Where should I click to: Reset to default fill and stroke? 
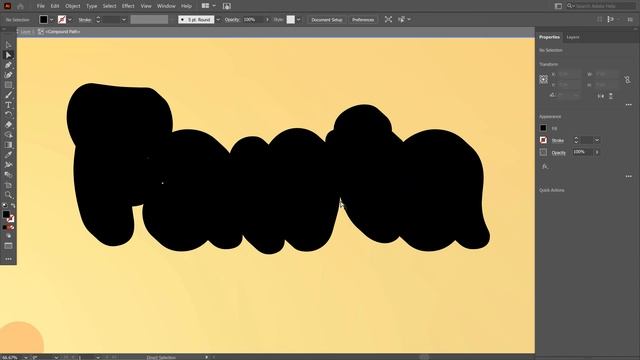pos(4,206)
